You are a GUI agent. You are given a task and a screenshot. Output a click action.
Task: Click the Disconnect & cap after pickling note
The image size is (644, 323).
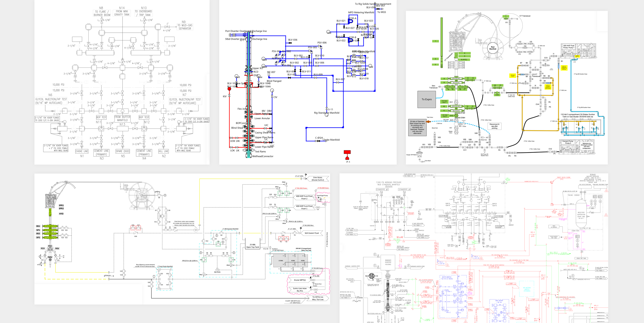click(494, 126)
